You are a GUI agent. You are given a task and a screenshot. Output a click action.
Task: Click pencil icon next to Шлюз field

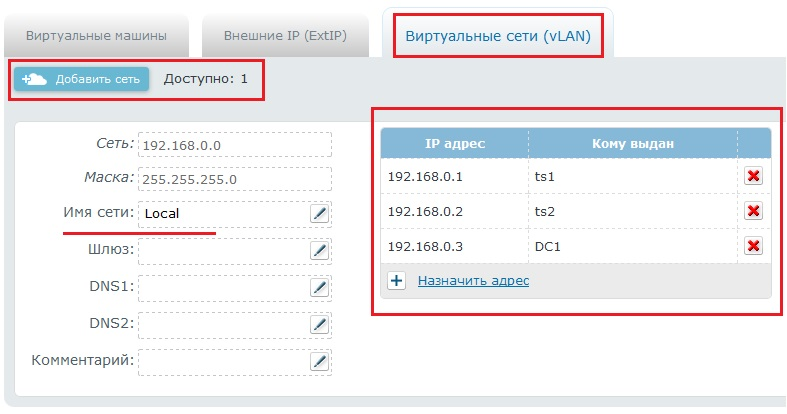319,250
